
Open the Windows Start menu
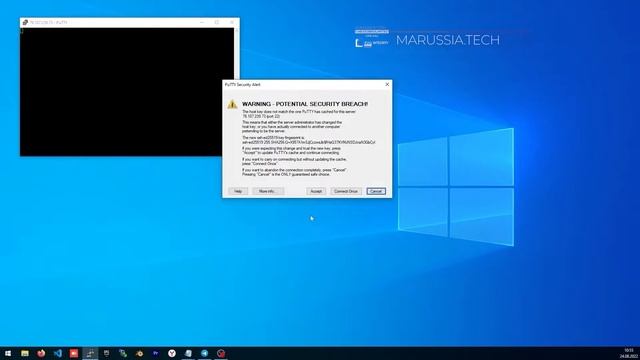tap(8, 353)
